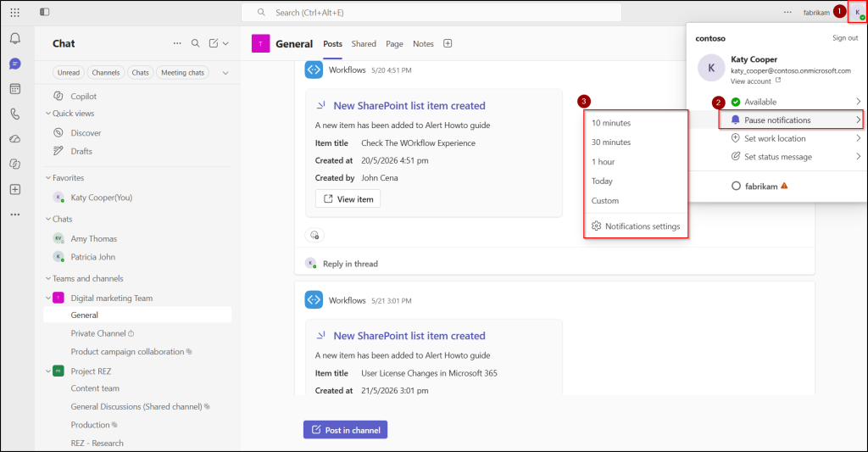Click the search icon in Chat pane
Screen dimensions: 868x452
196,43
